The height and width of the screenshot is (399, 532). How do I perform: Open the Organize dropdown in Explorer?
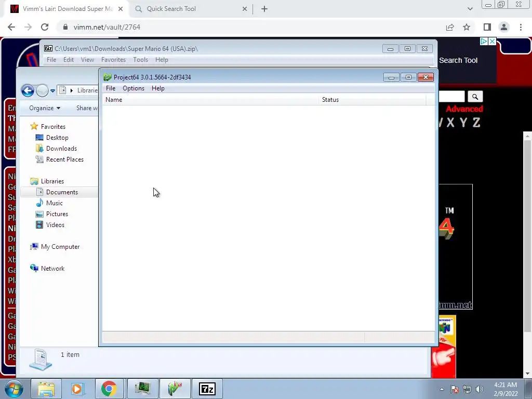tap(45, 108)
